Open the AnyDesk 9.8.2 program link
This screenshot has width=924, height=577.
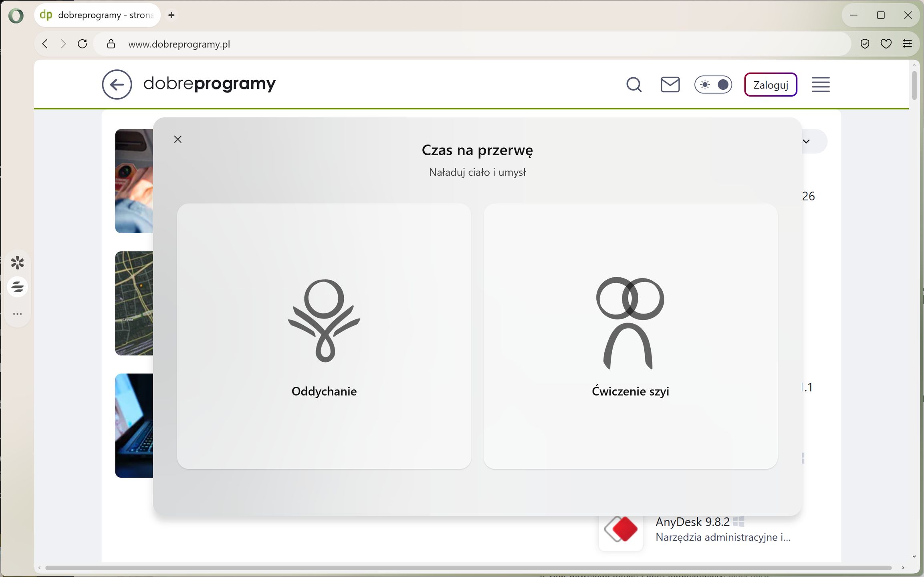click(x=692, y=522)
